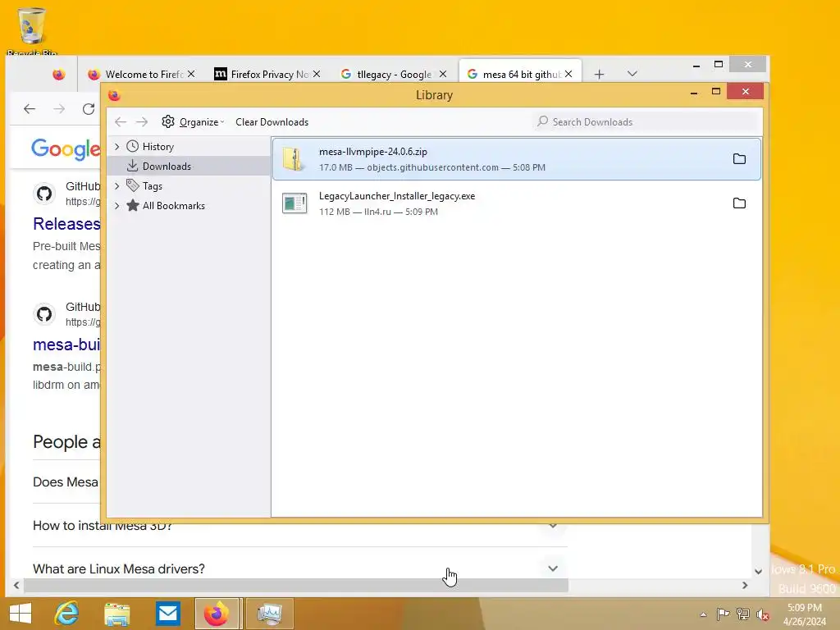Expand the All Bookmarks tree node

[x=116, y=206]
